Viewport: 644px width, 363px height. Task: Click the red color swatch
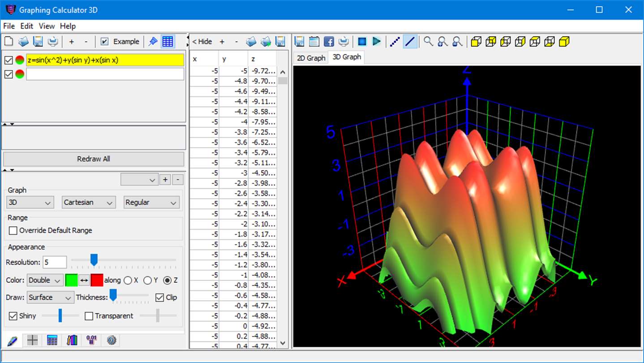coord(97,281)
